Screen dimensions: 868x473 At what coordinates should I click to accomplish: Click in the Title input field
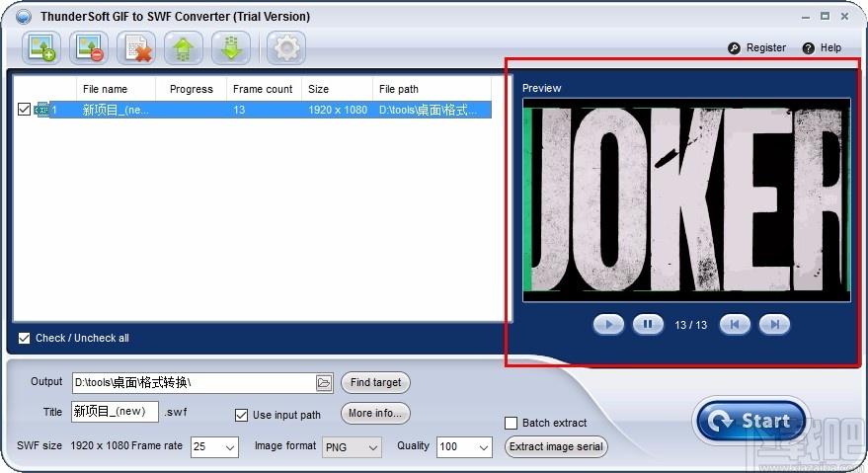(115, 412)
